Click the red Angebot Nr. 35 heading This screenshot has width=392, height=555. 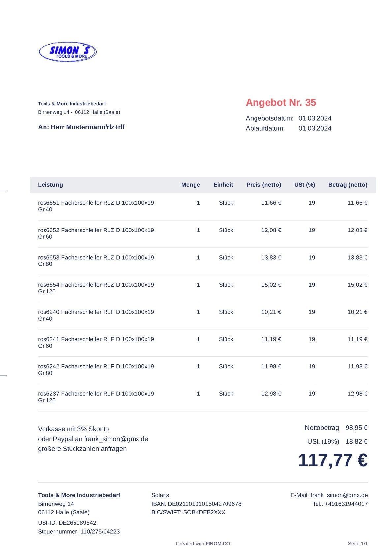point(281,102)
